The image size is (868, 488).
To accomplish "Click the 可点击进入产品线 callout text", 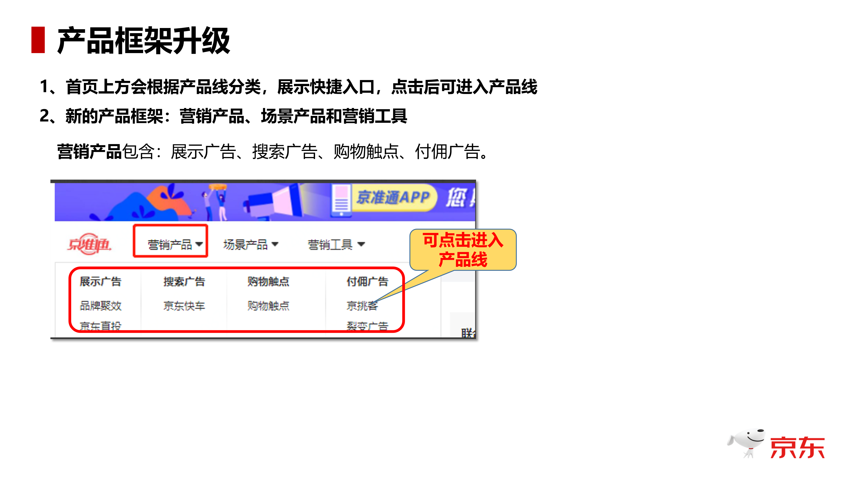I will point(463,250).
